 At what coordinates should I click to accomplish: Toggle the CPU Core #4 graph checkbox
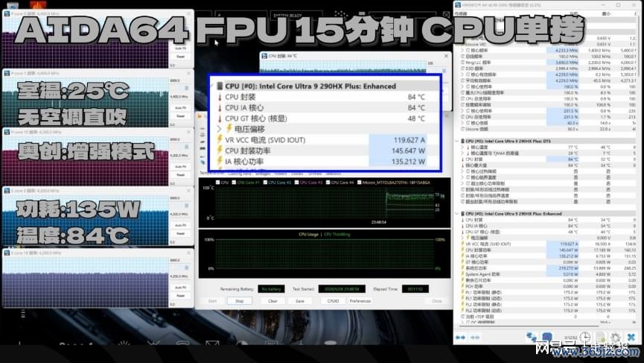click(x=328, y=183)
